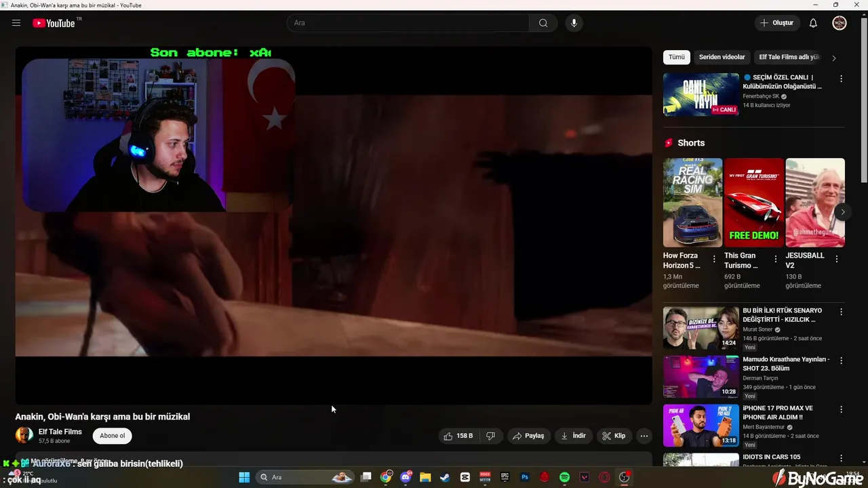The height and width of the screenshot is (488, 868).
Task: Click the Windows taskbar Ara search box
Action: click(305, 477)
